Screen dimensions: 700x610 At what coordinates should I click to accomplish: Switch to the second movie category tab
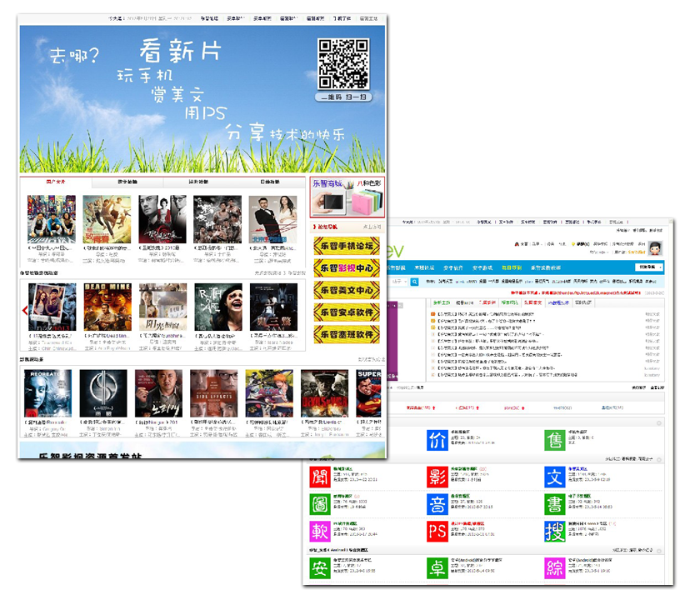pos(128,182)
